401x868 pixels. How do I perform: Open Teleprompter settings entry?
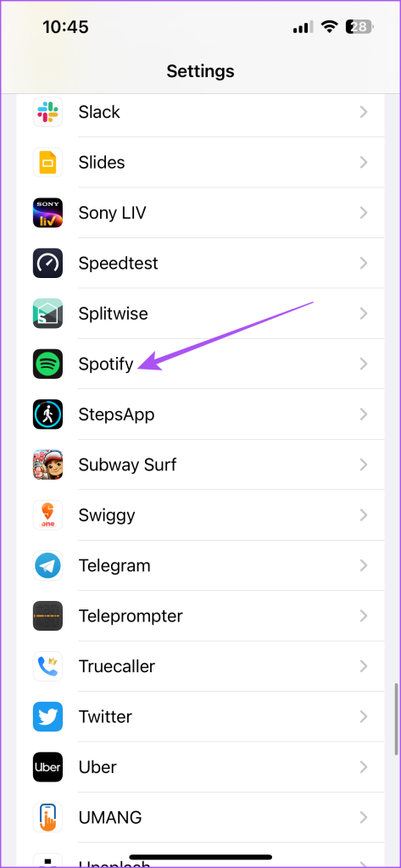coord(200,615)
